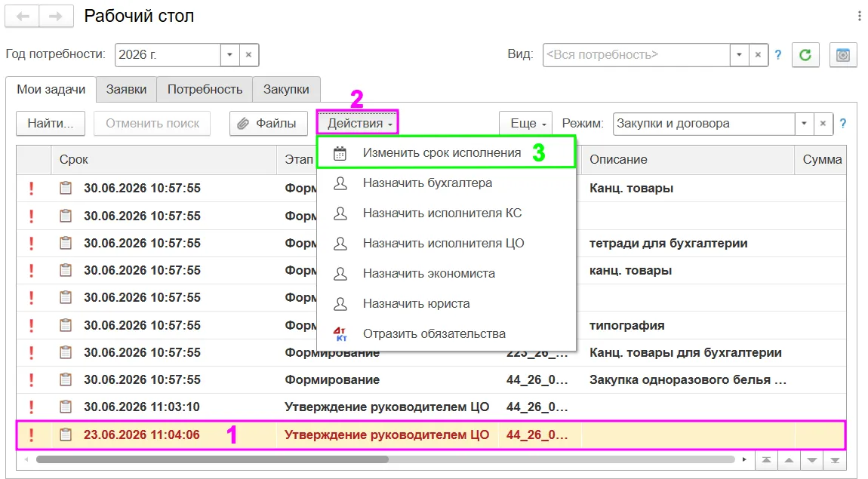Clear the Вид field with X
Viewport: 868px width, 479px height.
[x=758, y=55]
